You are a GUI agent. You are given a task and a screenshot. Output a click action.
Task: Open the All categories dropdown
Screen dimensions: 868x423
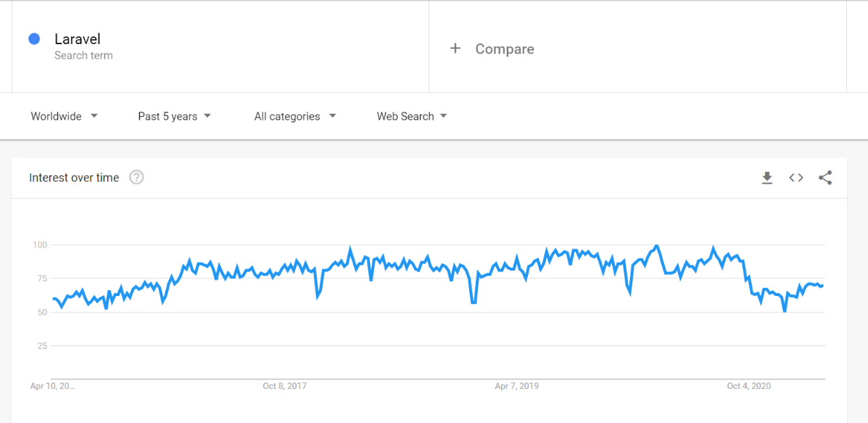(x=294, y=116)
